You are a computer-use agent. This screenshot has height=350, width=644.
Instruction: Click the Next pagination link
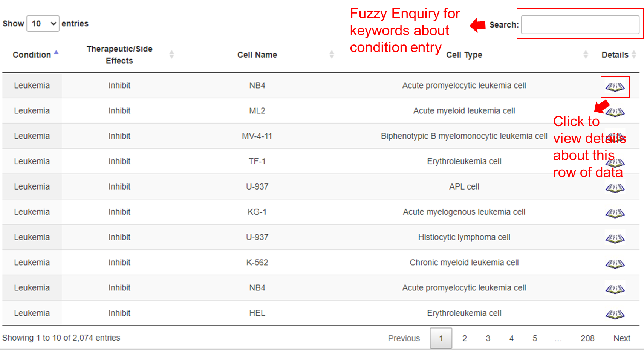(622, 338)
